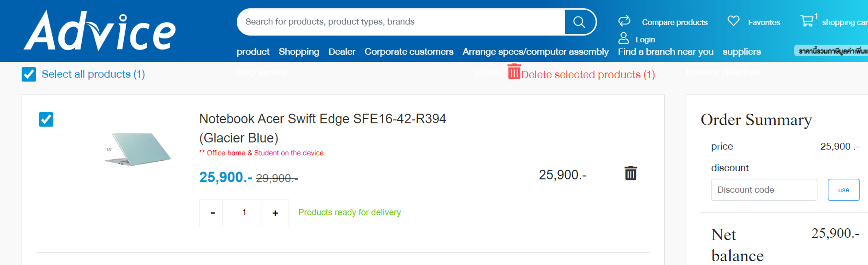The image size is (868, 265).
Task: Click the search magnifier button
Action: tap(580, 22)
